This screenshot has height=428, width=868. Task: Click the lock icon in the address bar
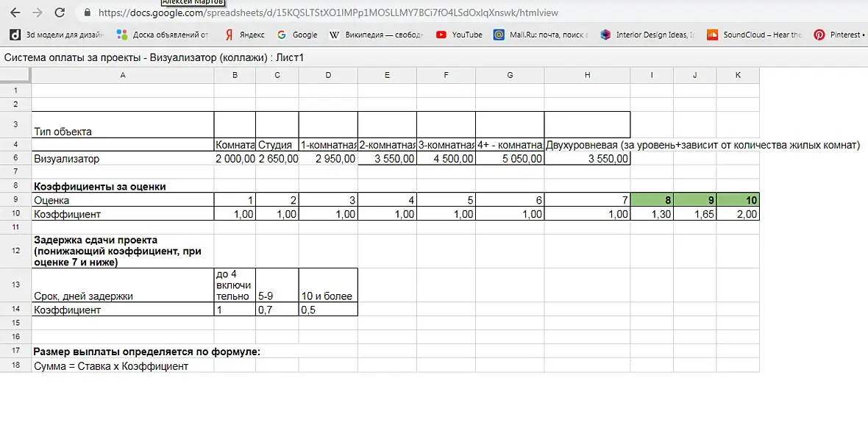pyautogui.click(x=85, y=12)
